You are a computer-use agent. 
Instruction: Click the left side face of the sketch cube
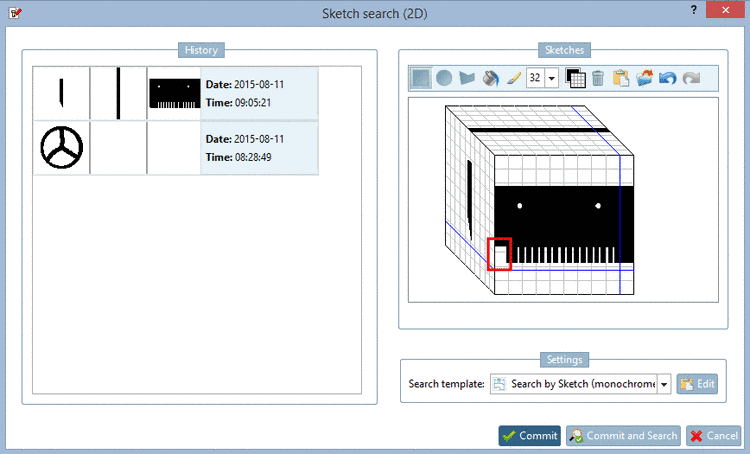click(x=470, y=200)
